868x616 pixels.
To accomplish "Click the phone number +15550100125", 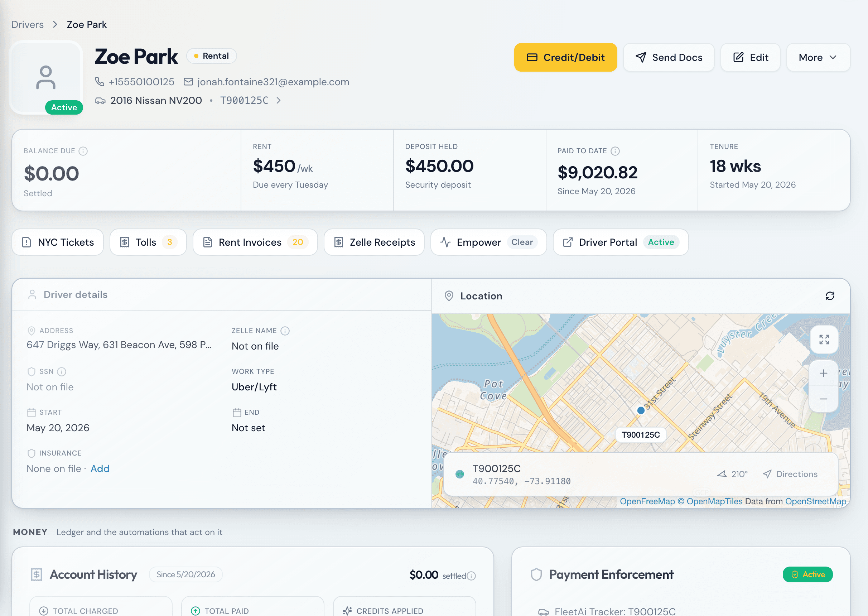I will (x=141, y=82).
